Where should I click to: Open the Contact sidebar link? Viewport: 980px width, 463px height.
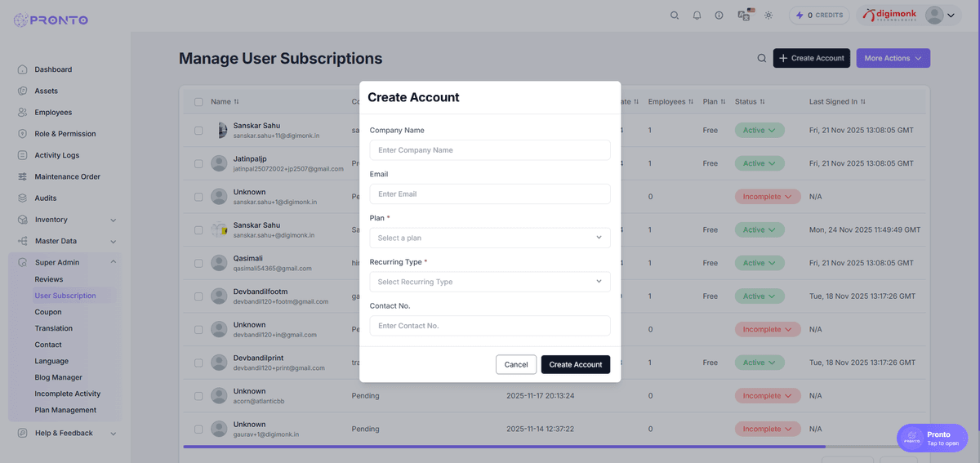pyautogui.click(x=48, y=345)
